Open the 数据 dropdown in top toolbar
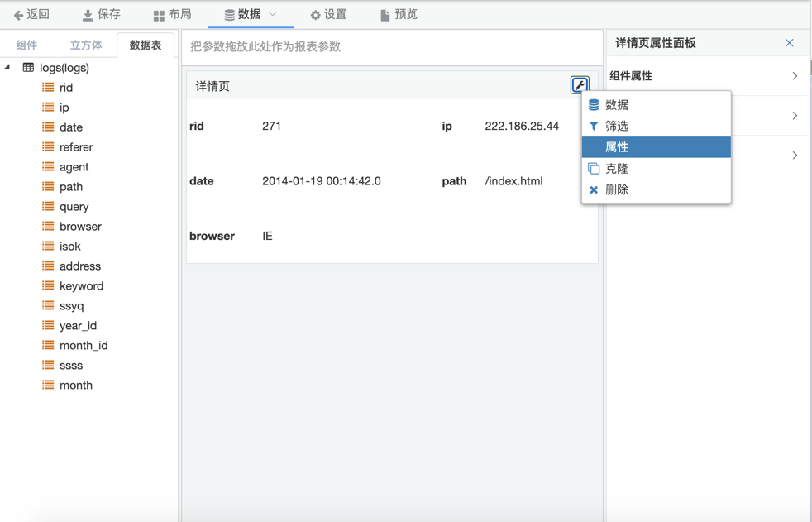 pos(251,15)
